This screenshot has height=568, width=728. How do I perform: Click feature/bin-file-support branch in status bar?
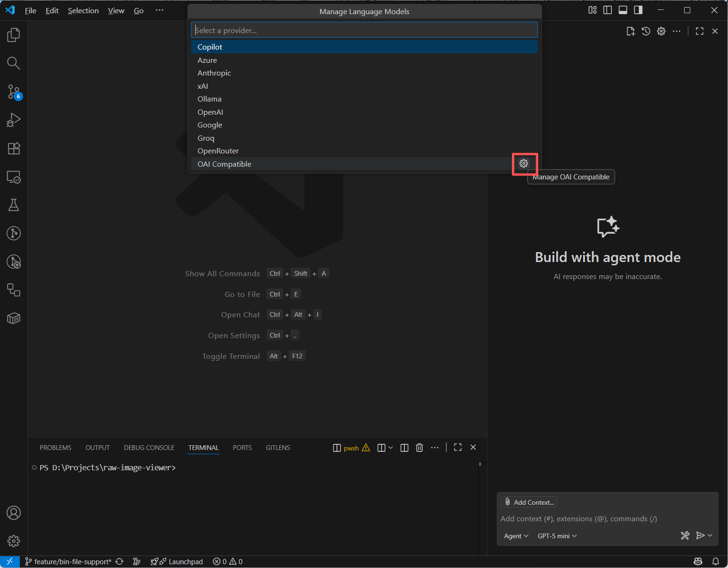tap(68, 561)
